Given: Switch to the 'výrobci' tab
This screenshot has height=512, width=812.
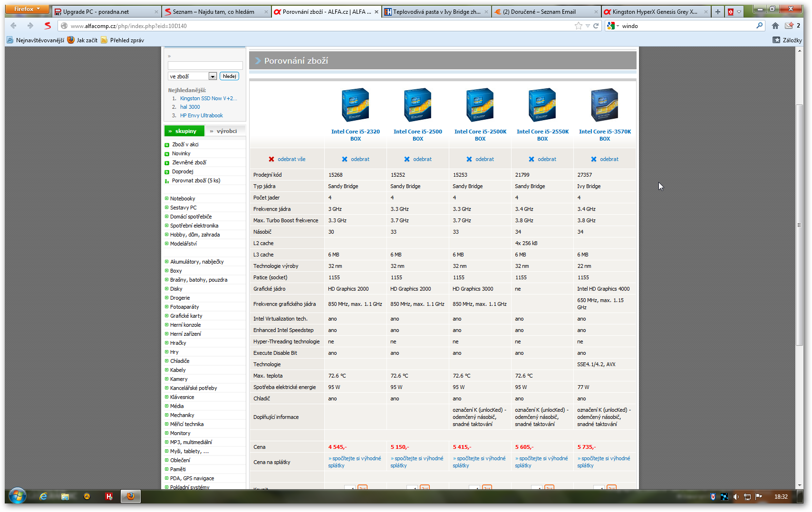Looking at the screenshot, I should (226, 131).
